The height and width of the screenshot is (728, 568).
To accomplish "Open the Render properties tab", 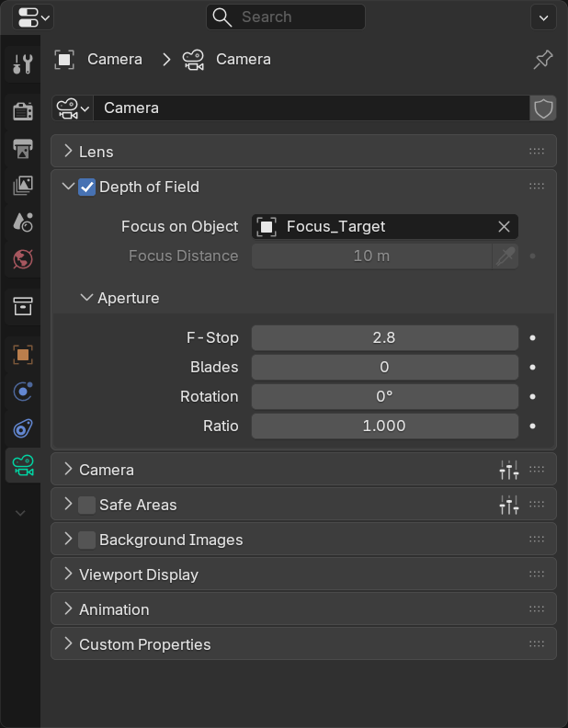I will [x=23, y=111].
